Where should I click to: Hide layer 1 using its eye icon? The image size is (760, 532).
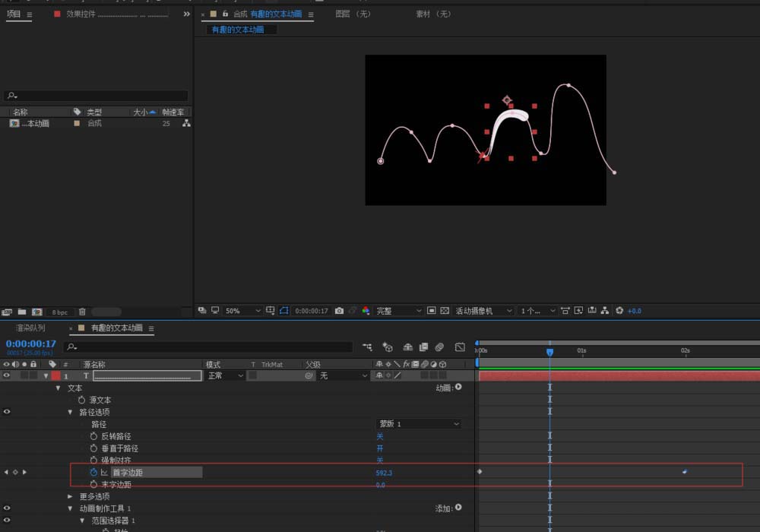7,375
